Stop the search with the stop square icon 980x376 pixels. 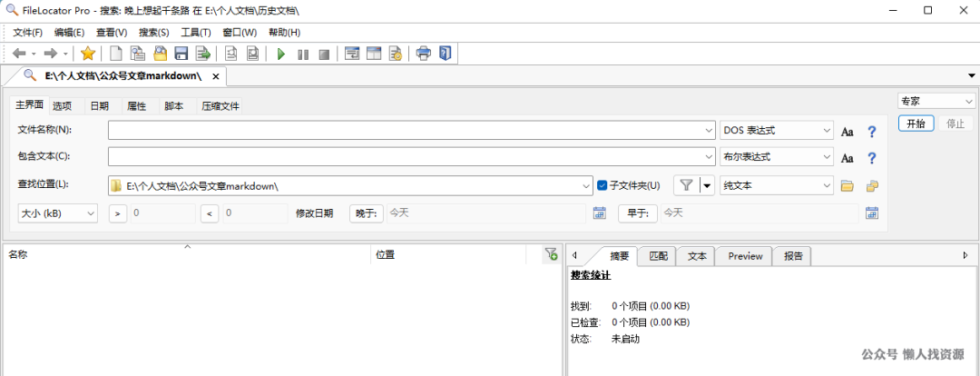point(324,54)
